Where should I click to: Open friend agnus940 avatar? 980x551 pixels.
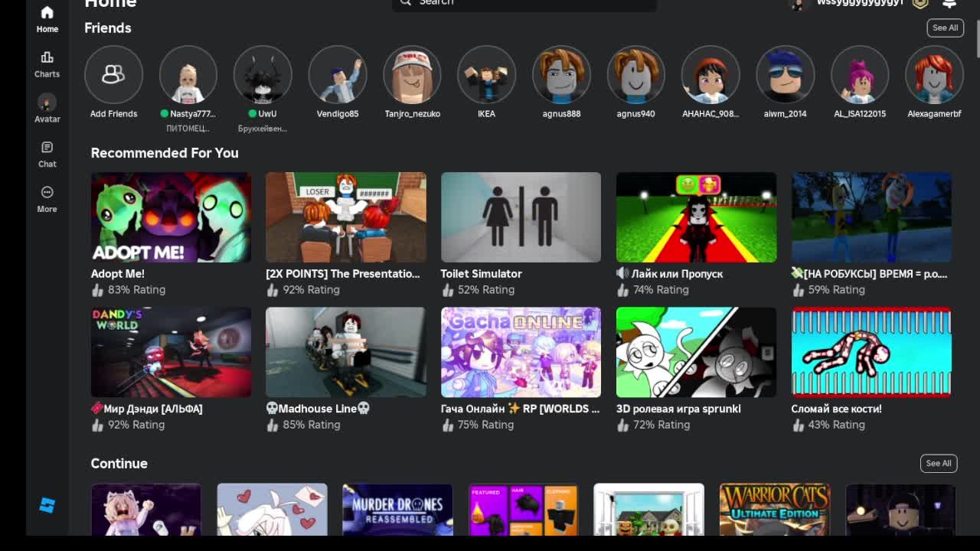pos(635,74)
